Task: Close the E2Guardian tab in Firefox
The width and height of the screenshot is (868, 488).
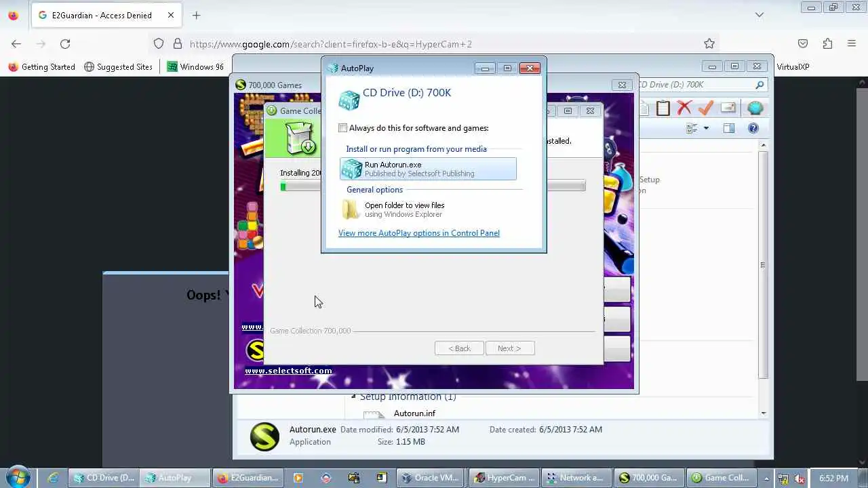Action: 171,15
